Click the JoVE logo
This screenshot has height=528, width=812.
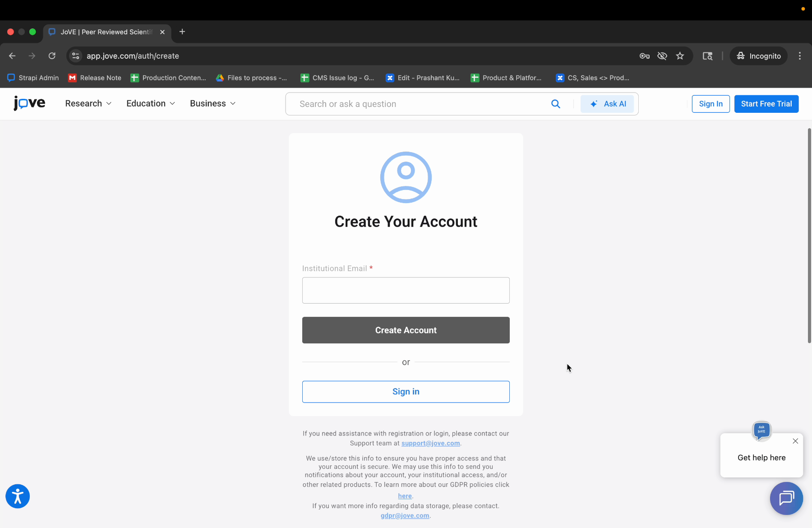click(x=29, y=103)
